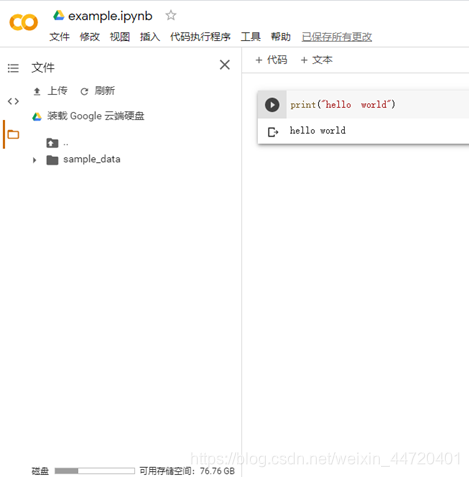469x477 pixels.
Task: Add a text cell with + 文本
Action: coord(316,60)
